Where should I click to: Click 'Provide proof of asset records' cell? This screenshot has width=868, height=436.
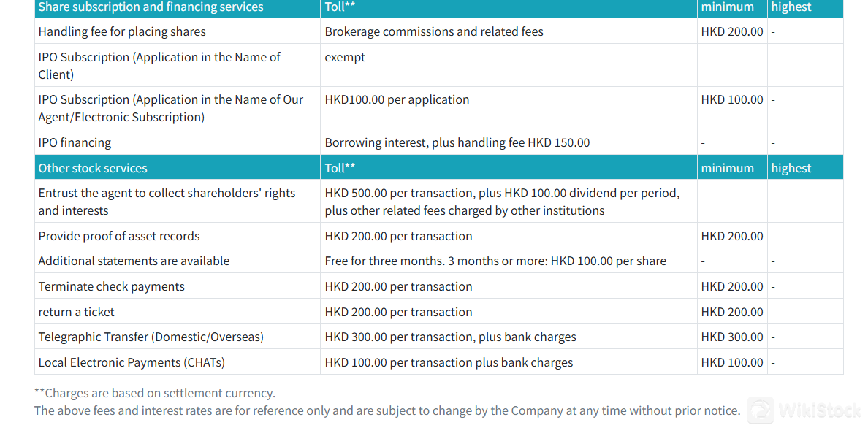click(178, 236)
